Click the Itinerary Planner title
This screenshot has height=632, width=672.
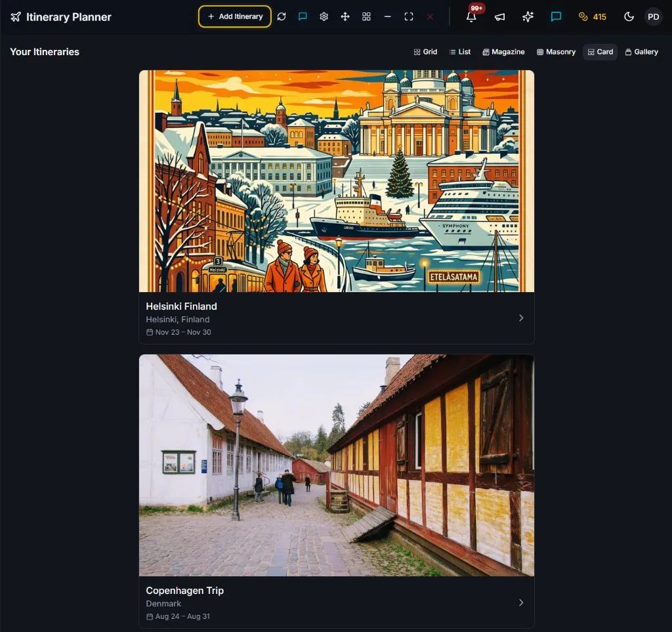pos(68,16)
